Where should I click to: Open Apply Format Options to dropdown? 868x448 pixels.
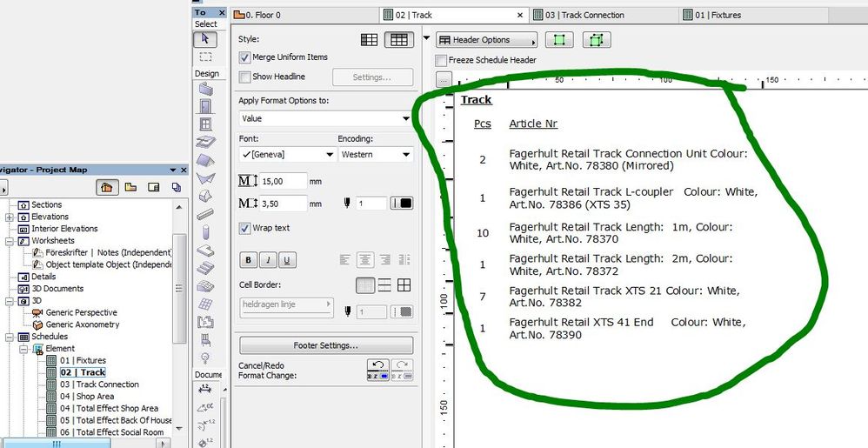click(x=326, y=118)
